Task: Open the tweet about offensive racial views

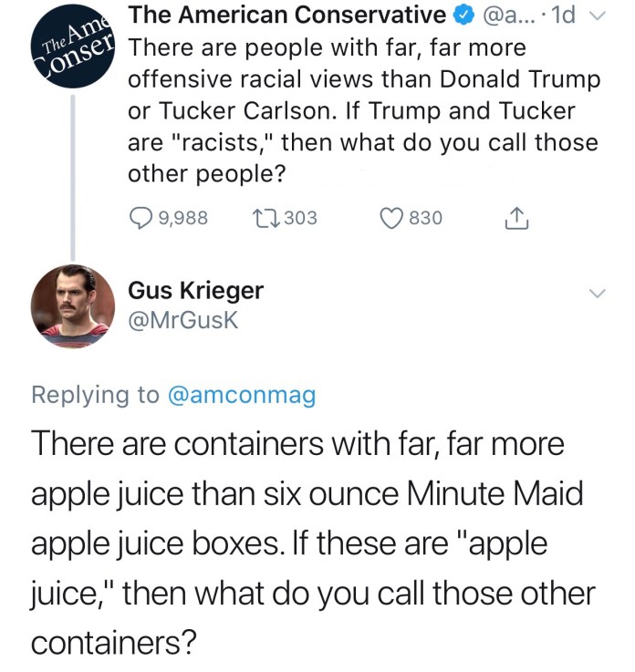Action: (x=363, y=109)
